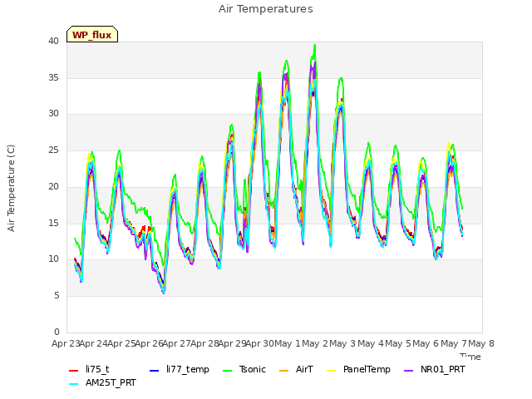Click the 35 y-axis tick label
This screenshot has height=399, width=532.
[x=53, y=77]
